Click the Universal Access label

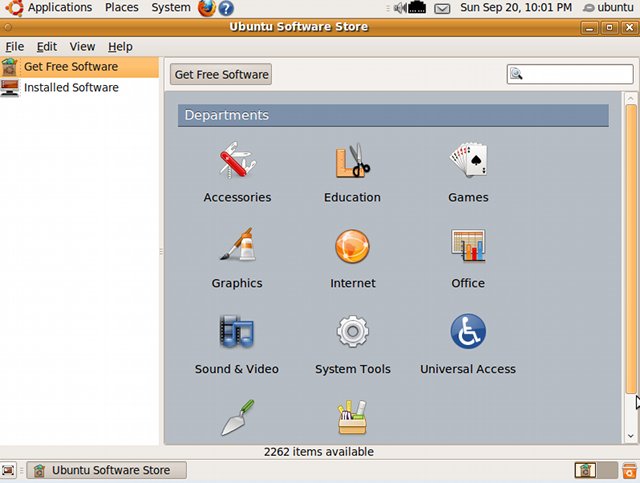coord(468,369)
